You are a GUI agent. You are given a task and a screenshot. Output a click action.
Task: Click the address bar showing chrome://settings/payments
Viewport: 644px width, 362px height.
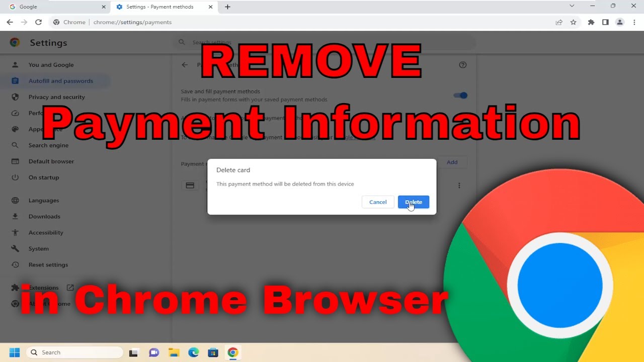coord(302,22)
